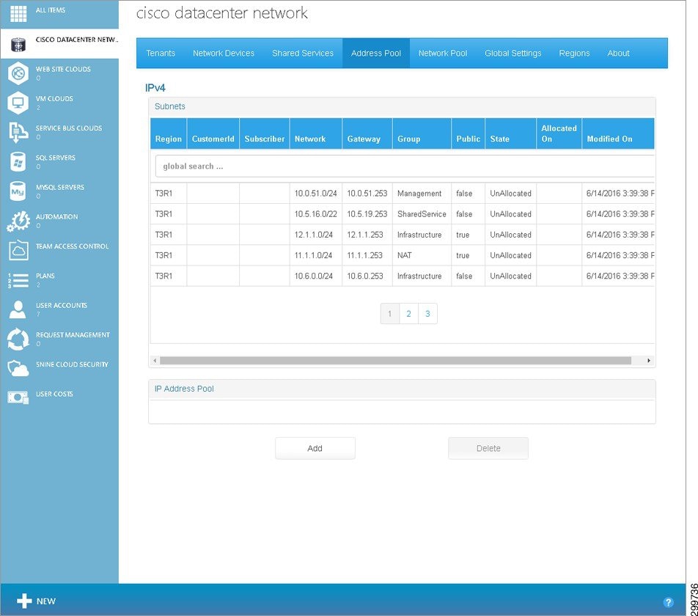Open the Team Access Control icon
This screenshot has height=616, width=698.
(x=18, y=251)
